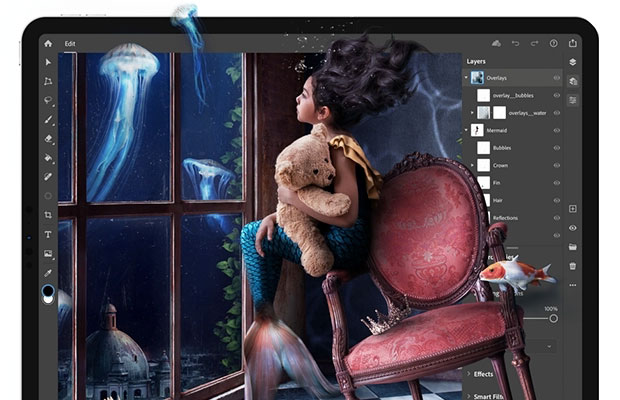Add a new layer with plus icon
This screenshot has width=620, height=400.
point(573,209)
